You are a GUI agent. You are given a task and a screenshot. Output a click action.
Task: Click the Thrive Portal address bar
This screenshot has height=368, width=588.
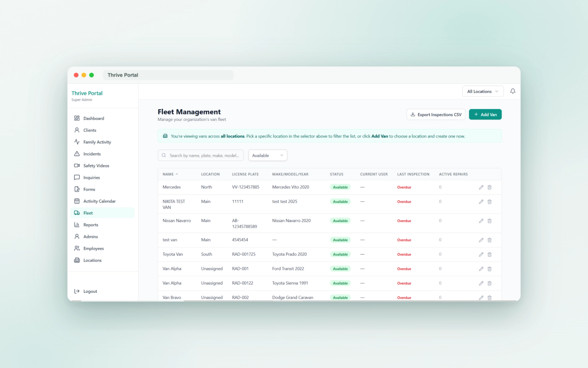point(168,75)
